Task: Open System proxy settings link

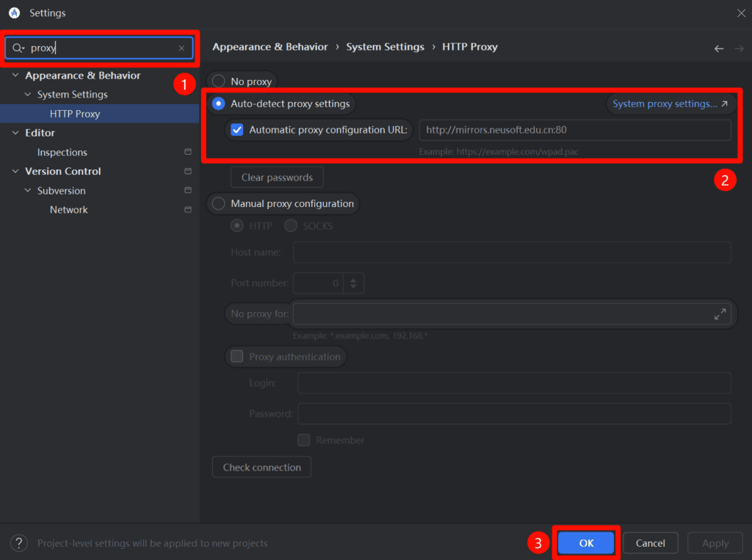Action: click(x=670, y=103)
